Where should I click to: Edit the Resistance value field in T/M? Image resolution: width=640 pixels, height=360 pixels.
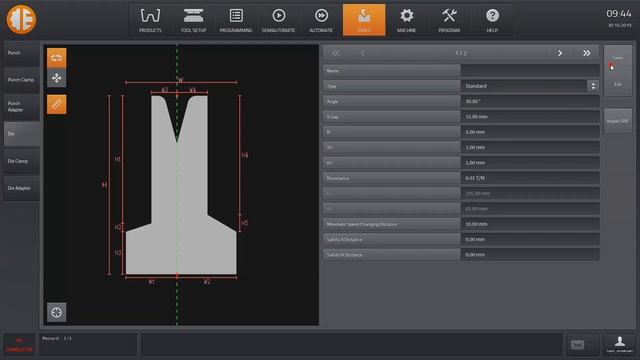tap(530, 178)
